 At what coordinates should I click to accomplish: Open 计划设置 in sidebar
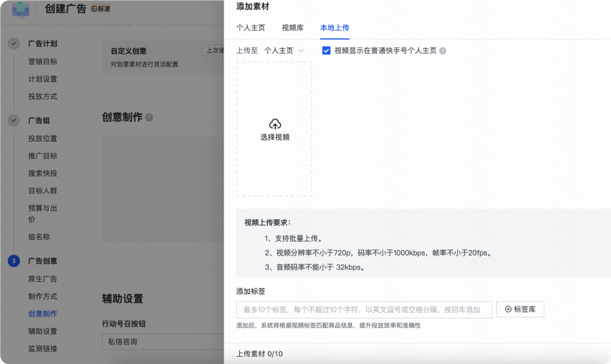(x=43, y=79)
